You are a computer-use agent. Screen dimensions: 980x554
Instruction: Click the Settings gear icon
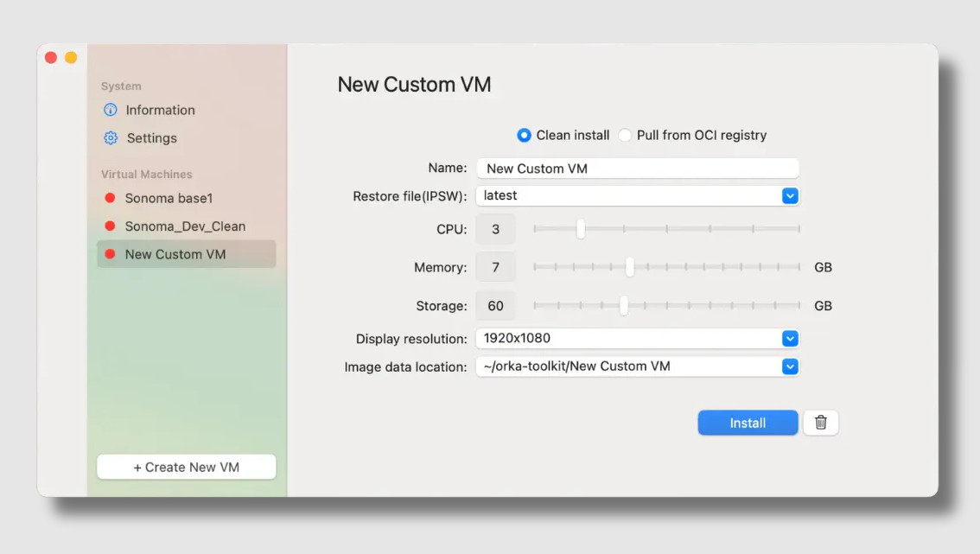click(x=111, y=138)
